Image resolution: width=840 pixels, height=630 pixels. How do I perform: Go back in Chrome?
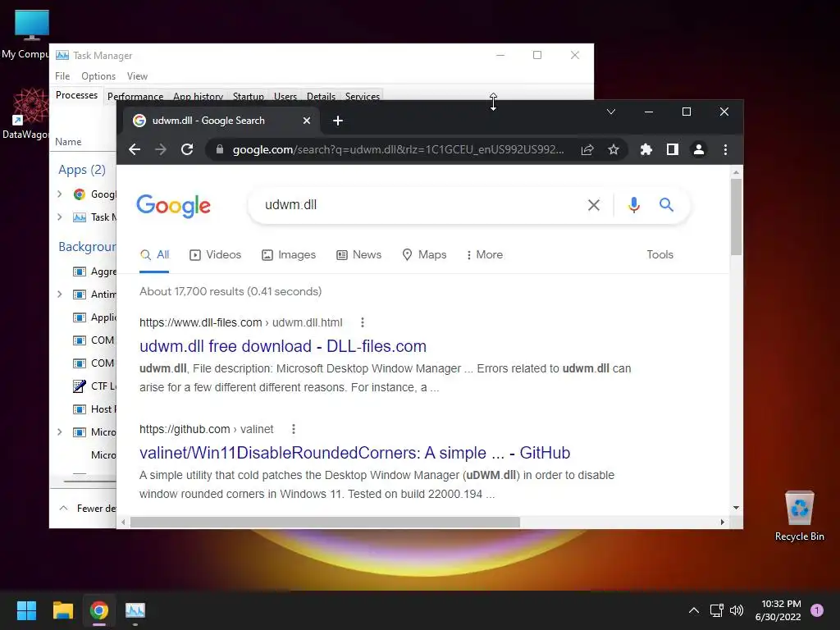click(x=135, y=149)
